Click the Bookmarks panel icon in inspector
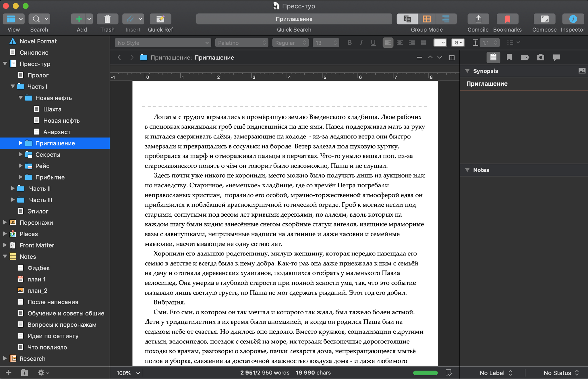The width and height of the screenshot is (588, 379). coord(509,57)
